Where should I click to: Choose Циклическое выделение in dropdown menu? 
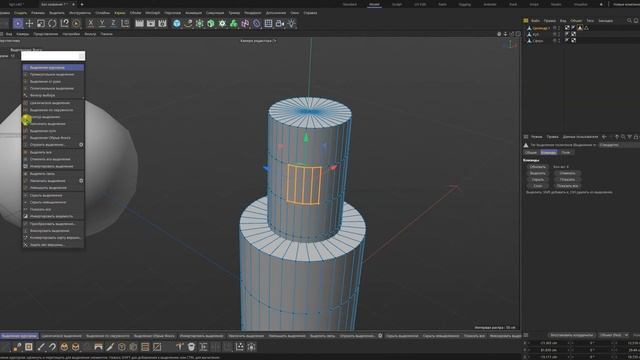[53, 103]
